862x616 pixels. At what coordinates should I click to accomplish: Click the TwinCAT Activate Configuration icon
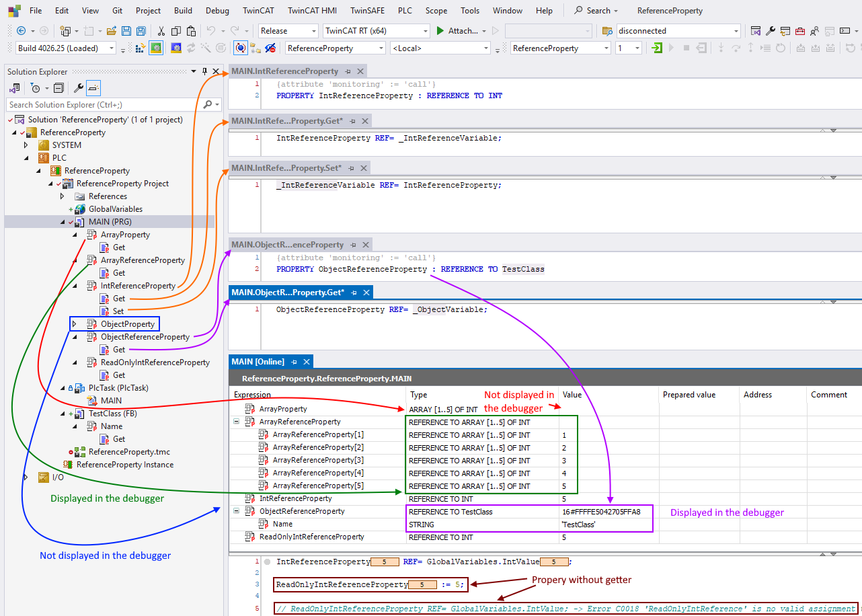(x=141, y=48)
